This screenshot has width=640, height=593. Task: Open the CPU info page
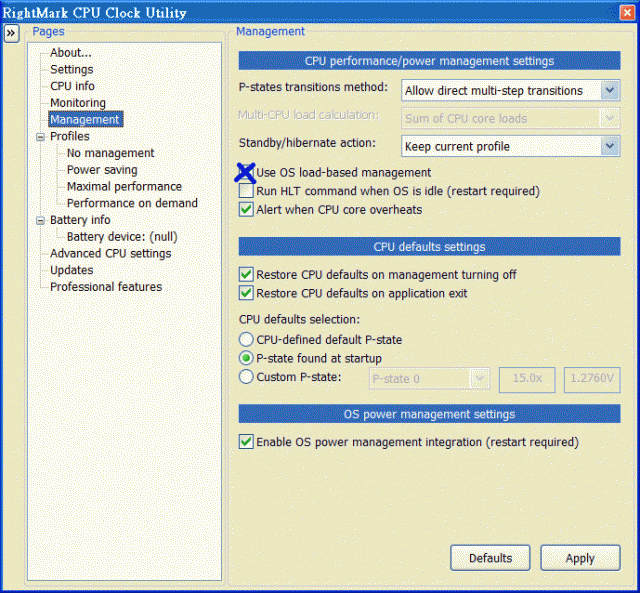[72, 86]
